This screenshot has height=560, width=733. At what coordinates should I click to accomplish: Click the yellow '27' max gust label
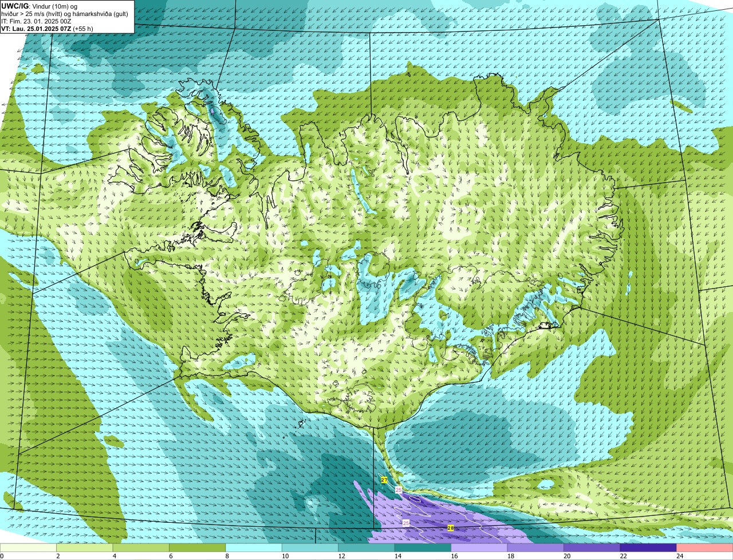point(384,480)
